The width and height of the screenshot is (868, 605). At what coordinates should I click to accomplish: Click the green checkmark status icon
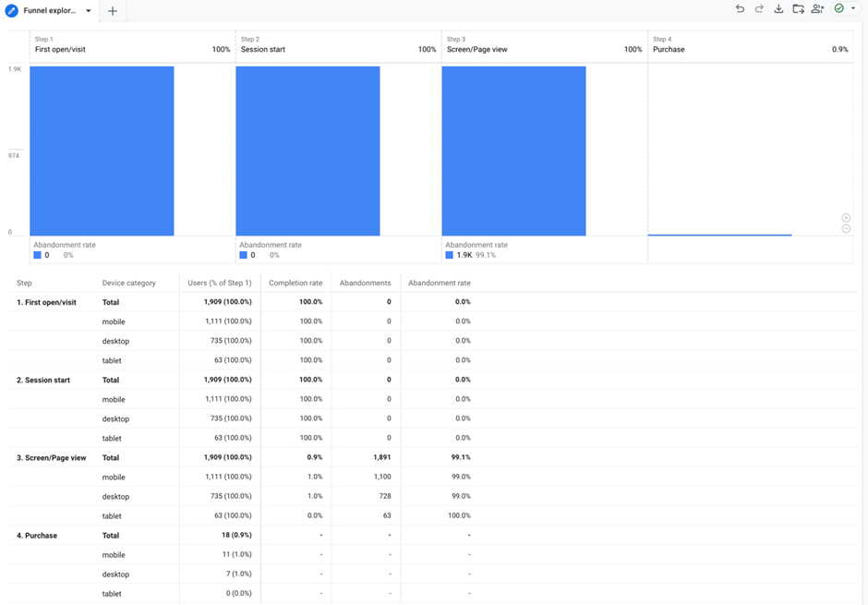[838, 9]
